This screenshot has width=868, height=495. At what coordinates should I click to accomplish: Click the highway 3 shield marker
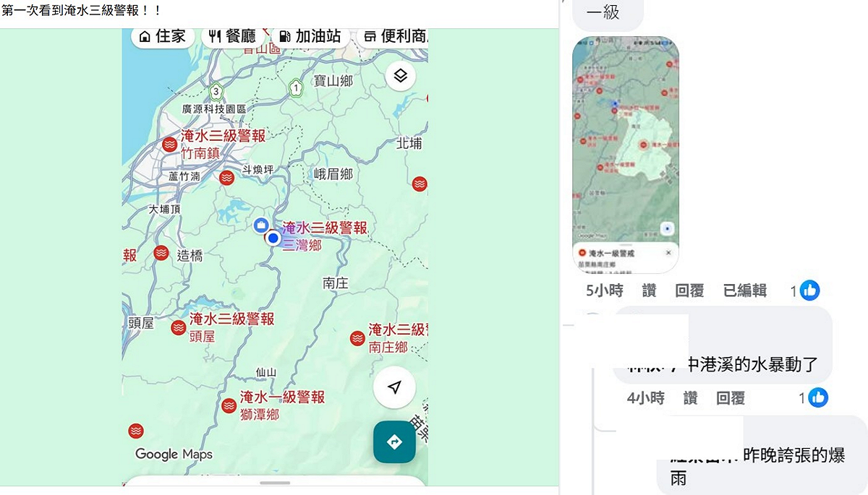click(x=215, y=91)
